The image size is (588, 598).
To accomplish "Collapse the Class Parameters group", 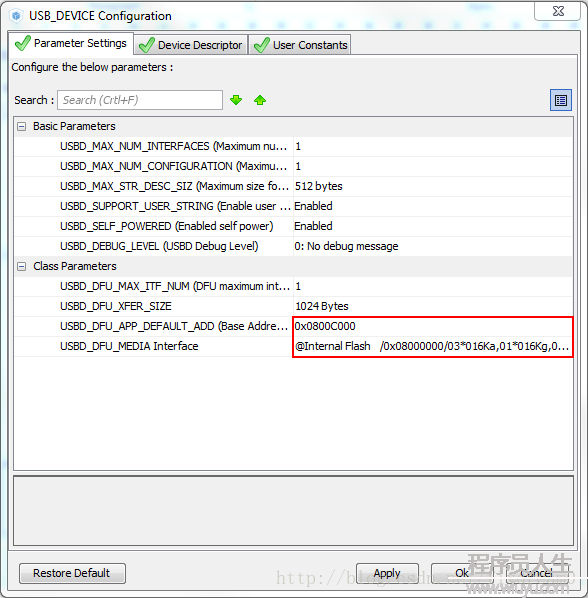I will pos(22,267).
